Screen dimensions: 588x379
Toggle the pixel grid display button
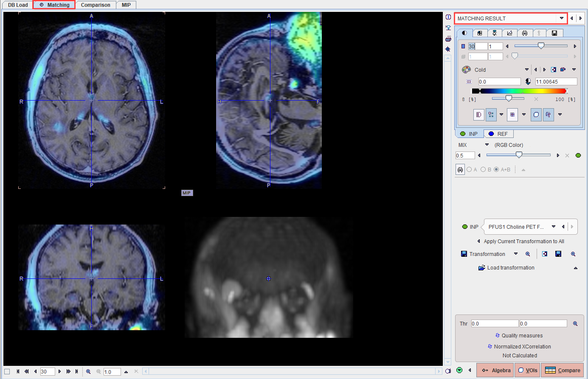coord(512,115)
